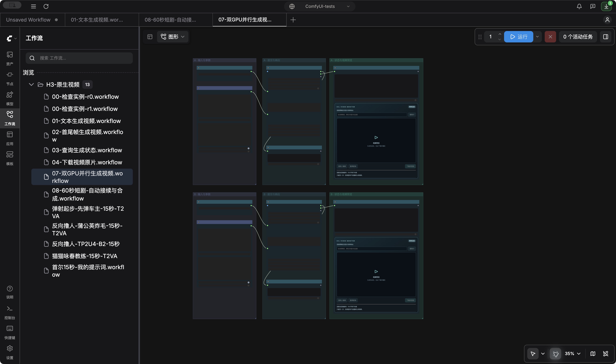Open the Models (模型) sidebar panel
The height and width of the screenshot is (364, 616).
[10, 98]
